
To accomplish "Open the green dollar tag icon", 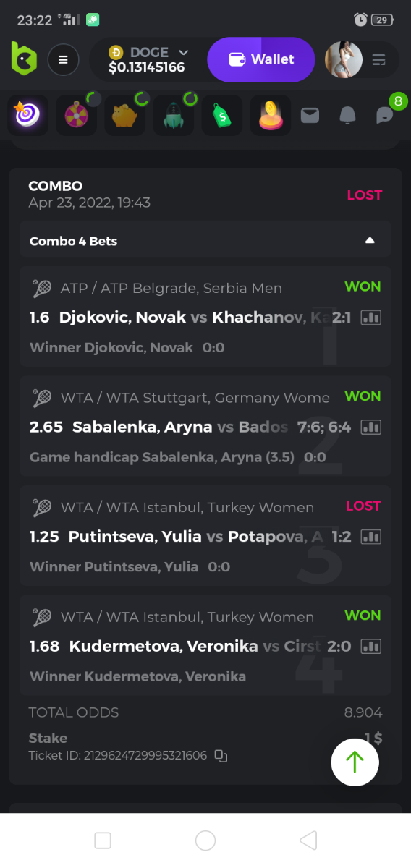I will pyautogui.click(x=221, y=115).
